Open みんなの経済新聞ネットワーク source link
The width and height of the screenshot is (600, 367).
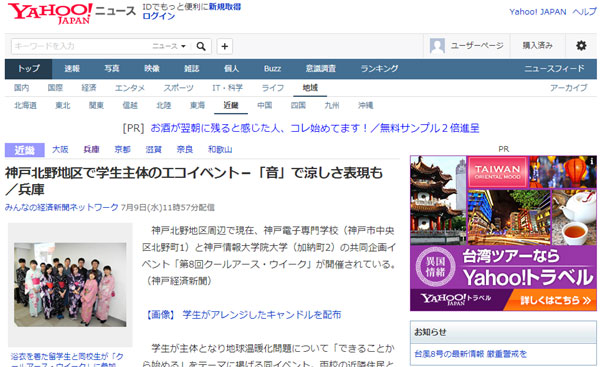pos(62,207)
